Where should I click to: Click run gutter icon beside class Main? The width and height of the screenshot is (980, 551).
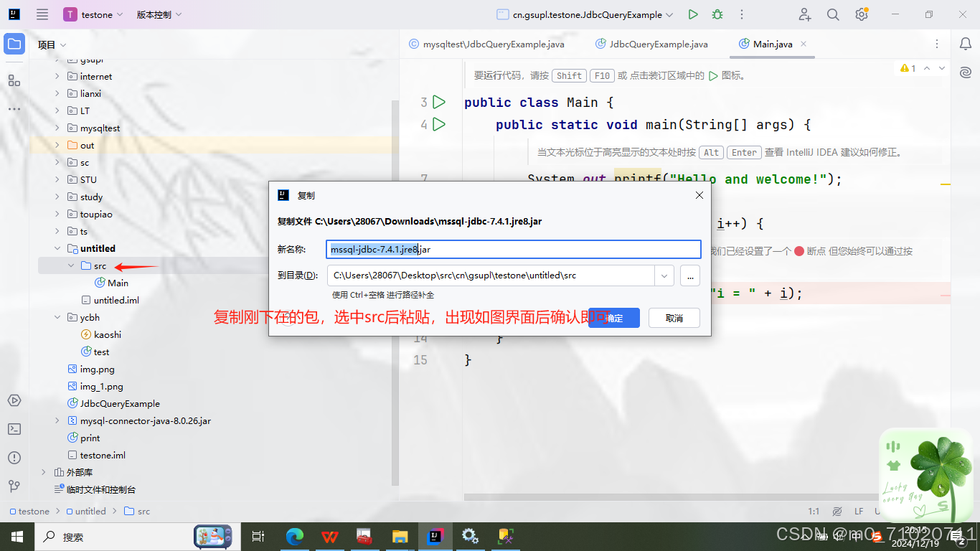click(439, 103)
